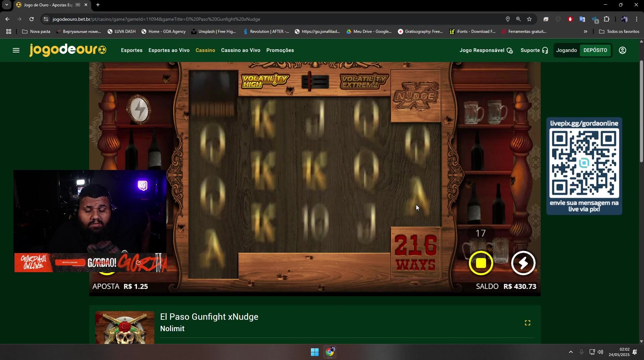Open the volume control in tray
644x360 pixels.
click(x=600, y=352)
